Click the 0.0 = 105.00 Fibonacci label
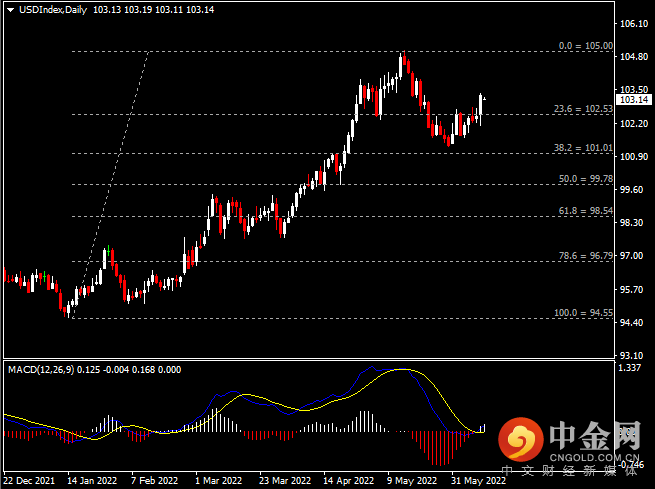The height and width of the screenshot is (489, 655). [x=586, y=46]
